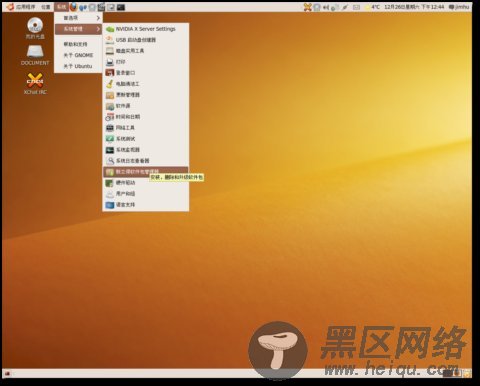Launch USB startup disk creator (USB 启动盘创建器)
480x386 pixels.
click(146, 40)
